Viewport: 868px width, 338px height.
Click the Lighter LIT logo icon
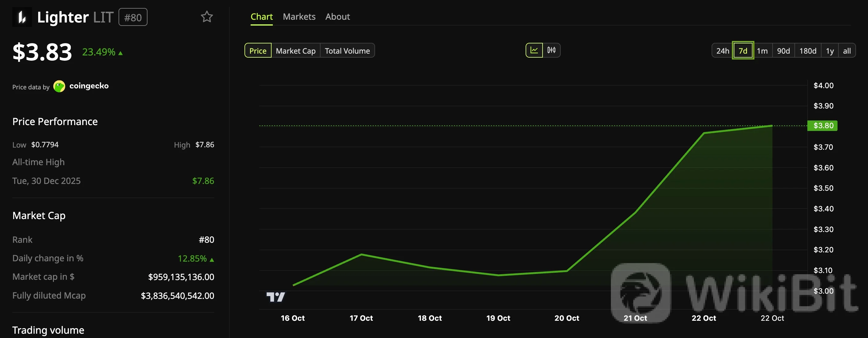[x=22, y=17]
